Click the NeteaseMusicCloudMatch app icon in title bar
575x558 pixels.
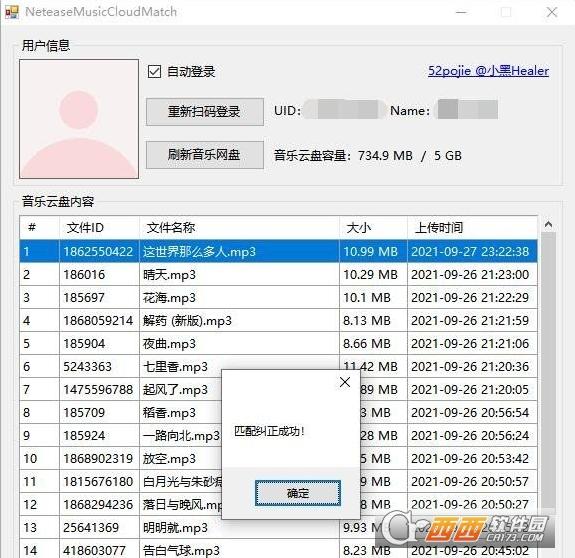(11, 12)
